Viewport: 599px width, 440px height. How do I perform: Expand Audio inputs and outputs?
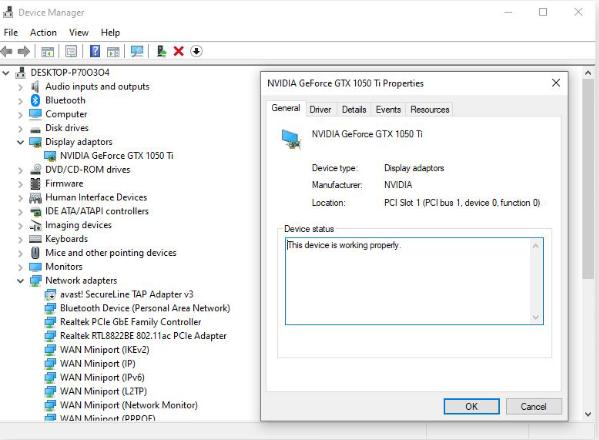[20, 87]
